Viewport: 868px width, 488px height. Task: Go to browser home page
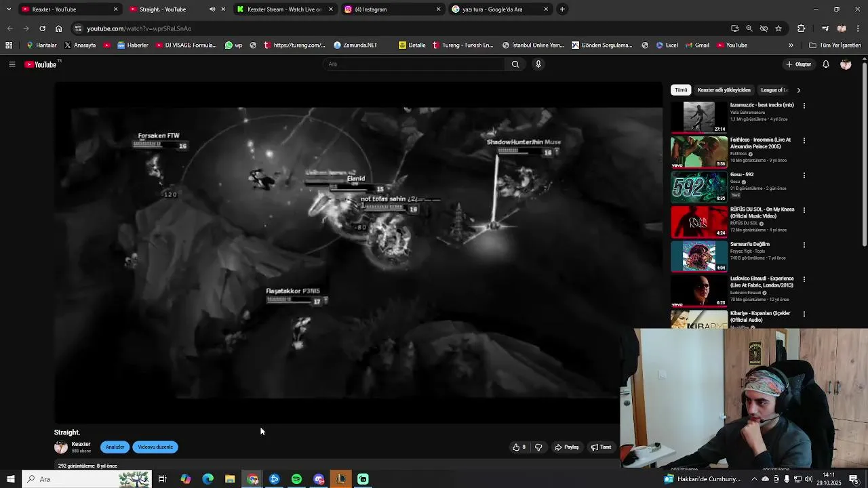click(x=58, y=28)
